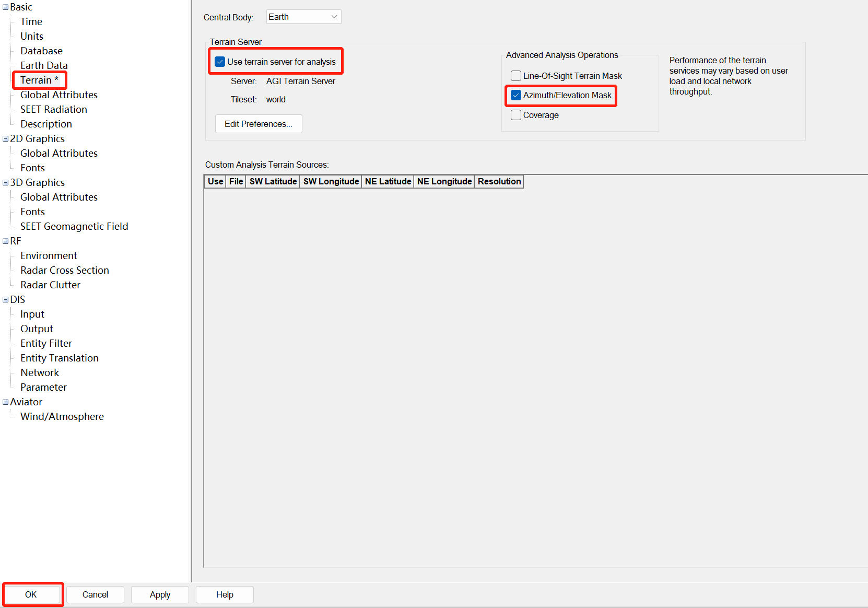Click the Edit Preferences button
868x608 pixels.
tap(259, 124)
